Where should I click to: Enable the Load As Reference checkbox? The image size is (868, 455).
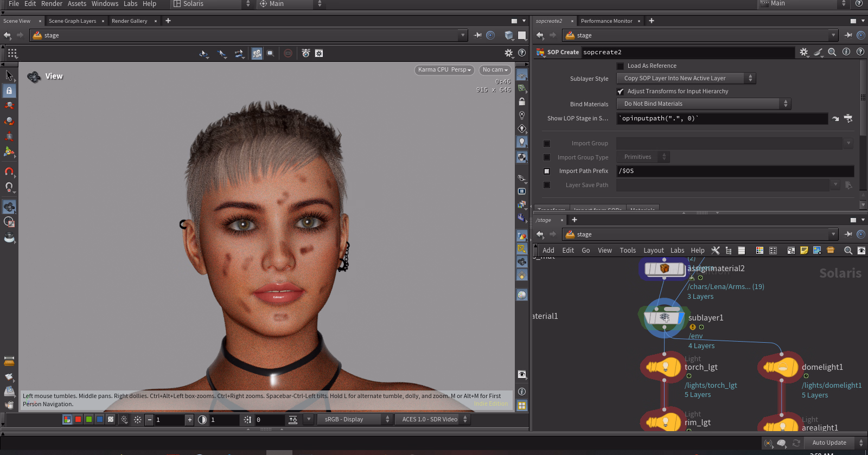(x=621, y=66)
